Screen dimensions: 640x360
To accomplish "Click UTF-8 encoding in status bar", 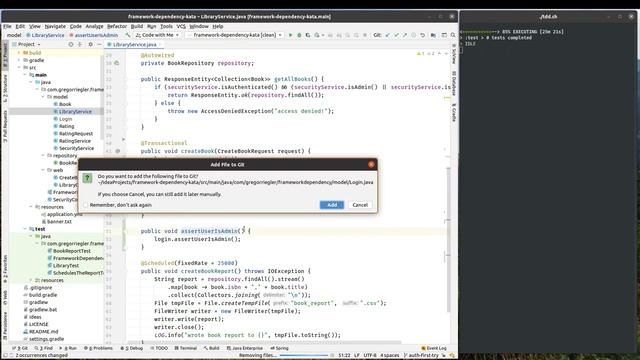I will click(370, 355).
